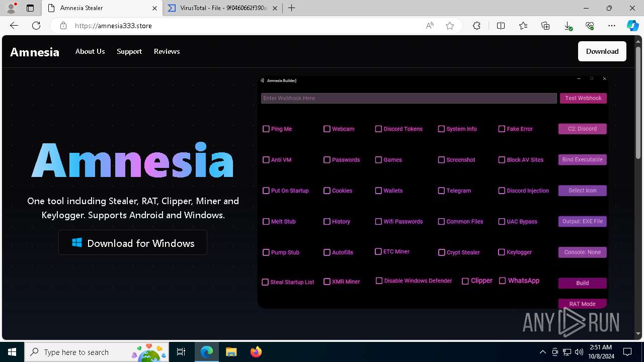Toggle the System Info checkbox
This screenshot has height=362, width=644.
pyautogui.click(x=441, y=129)
